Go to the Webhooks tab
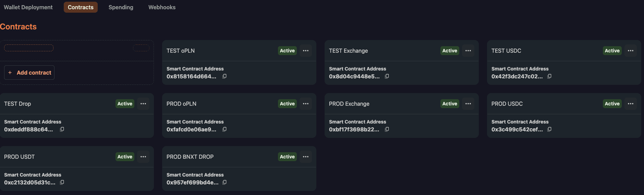Screen dimensions: 644x195 (162, 7)
